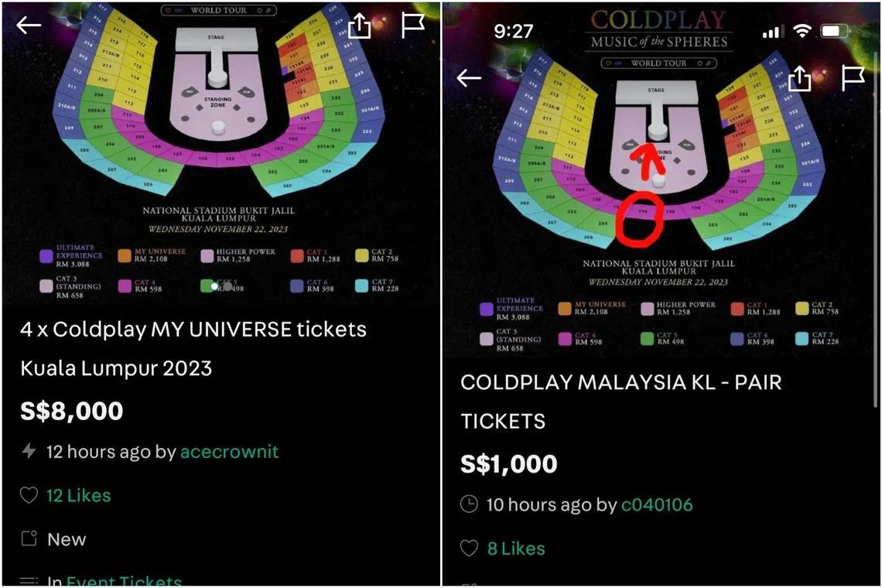
Task: Tap the S$8,000 price text
Action: coord(72,411)
